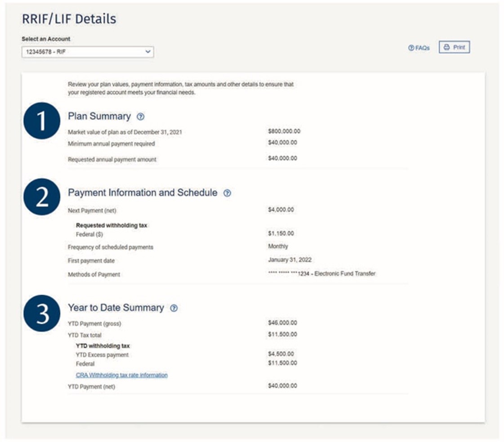This screenshot has width=504, height=442.
Task: Expand the Select an Account dropdown
Action: pyautogui.click(x=88, y=52)
